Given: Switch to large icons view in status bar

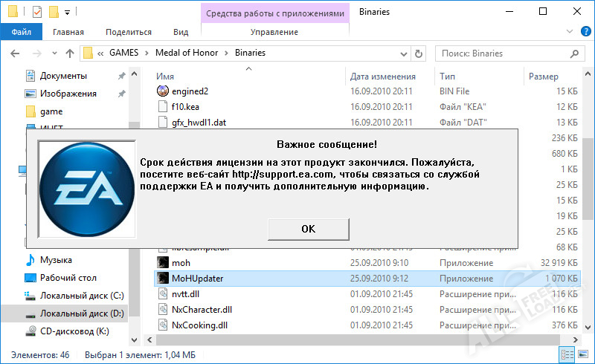Looking at the screenshot, I should pyautogui.click(x=583, y=355).
